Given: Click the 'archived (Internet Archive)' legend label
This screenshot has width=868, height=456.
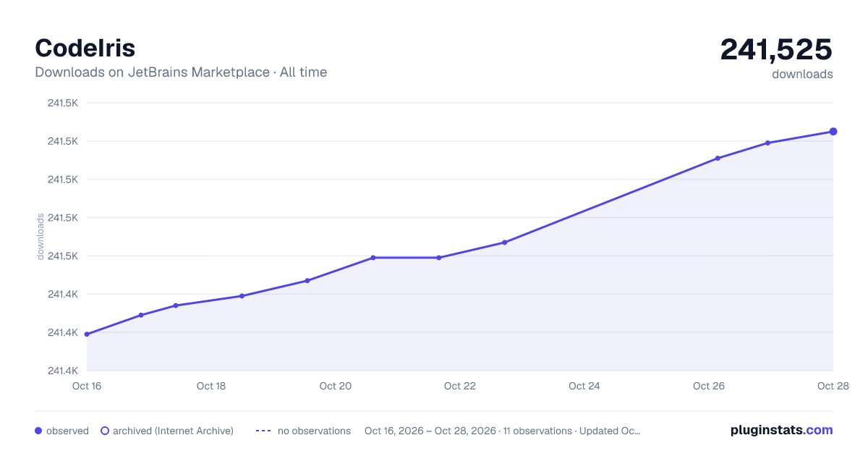Looking at the screenshot, I should coord(173,431).
